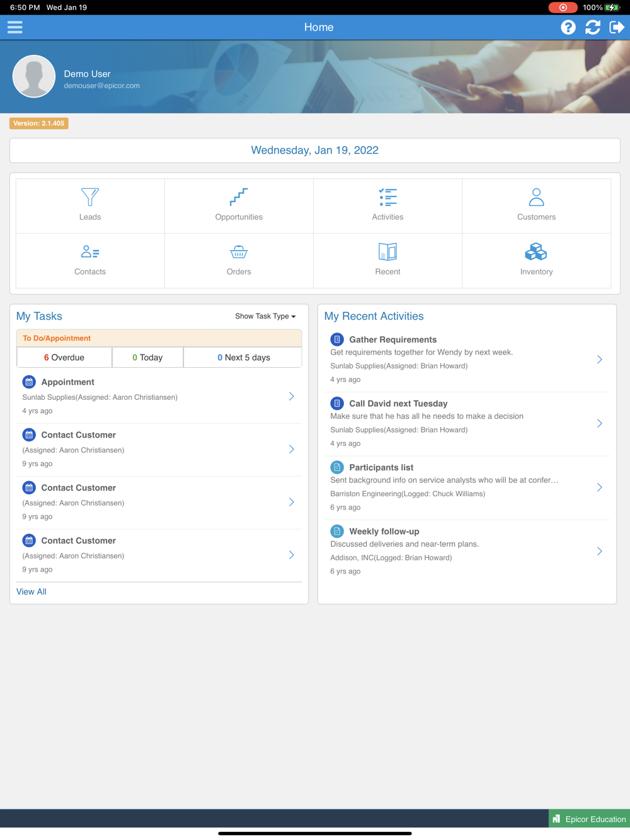Click the demouser@epicor.com email text
This screenshot has width=630, height=840.
coord(101,86)
